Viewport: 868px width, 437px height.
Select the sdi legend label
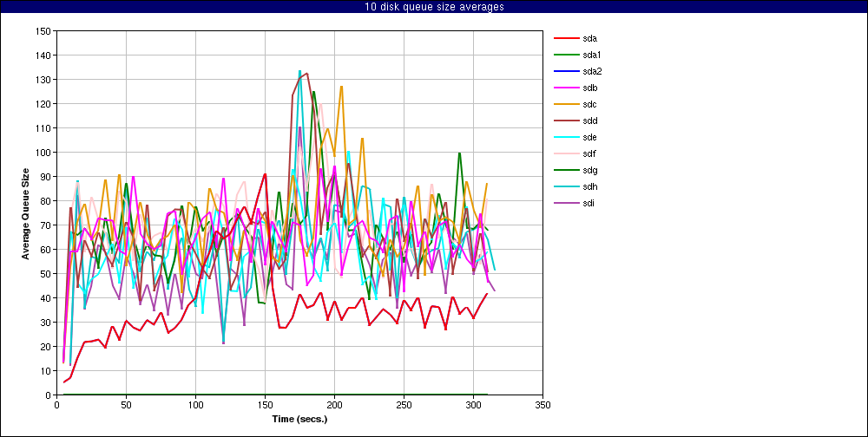click(x=589, y=203)
